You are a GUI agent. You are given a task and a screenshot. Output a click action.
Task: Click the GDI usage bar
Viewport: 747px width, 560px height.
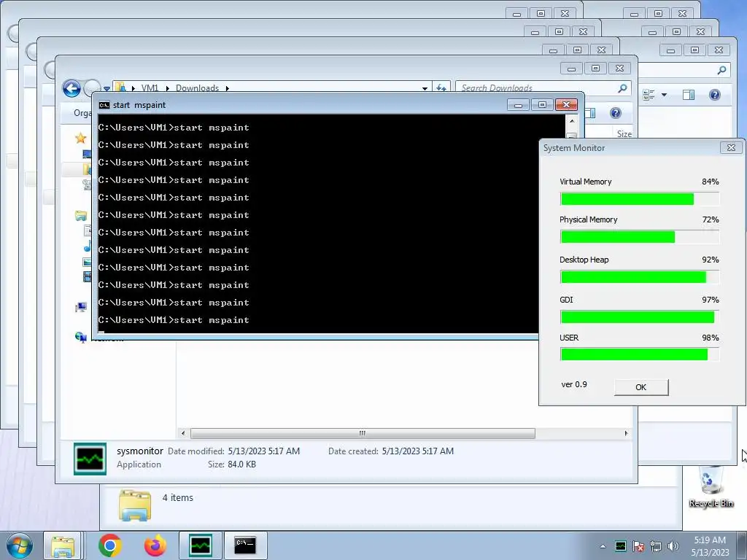point(639,317)
